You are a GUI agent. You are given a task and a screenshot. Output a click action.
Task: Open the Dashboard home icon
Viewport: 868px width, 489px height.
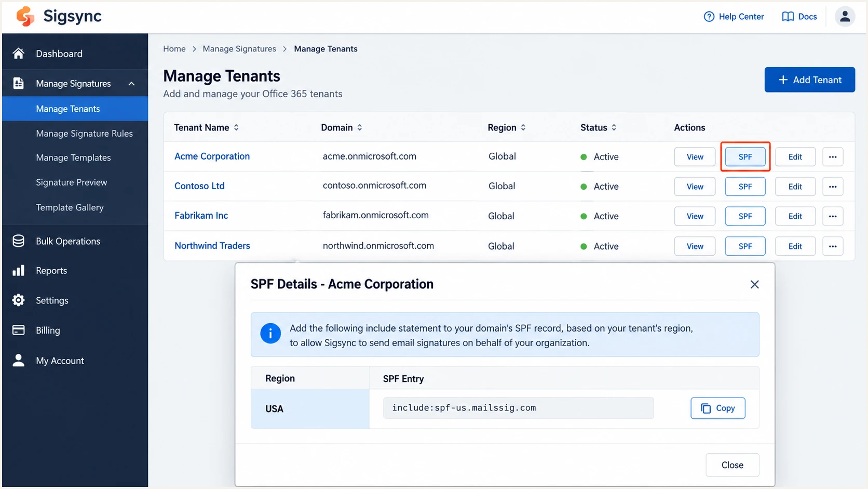(19, 54)
